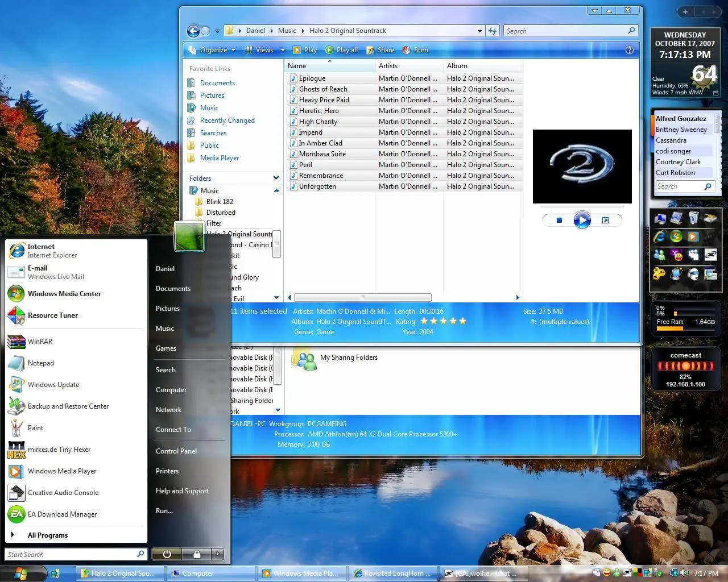Sort by the Artists column header
The image size is (728, 582).
409,66
